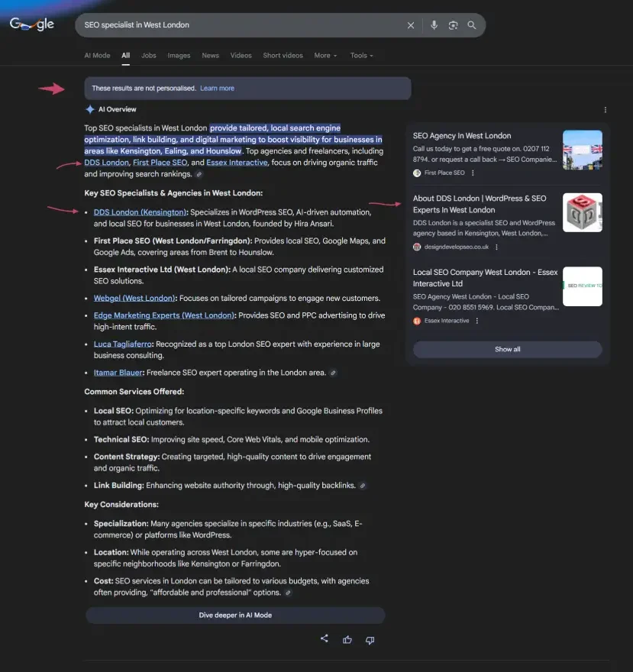
Task: Give thumbs down to AI Overview
Action: click(x=370, y=639)
